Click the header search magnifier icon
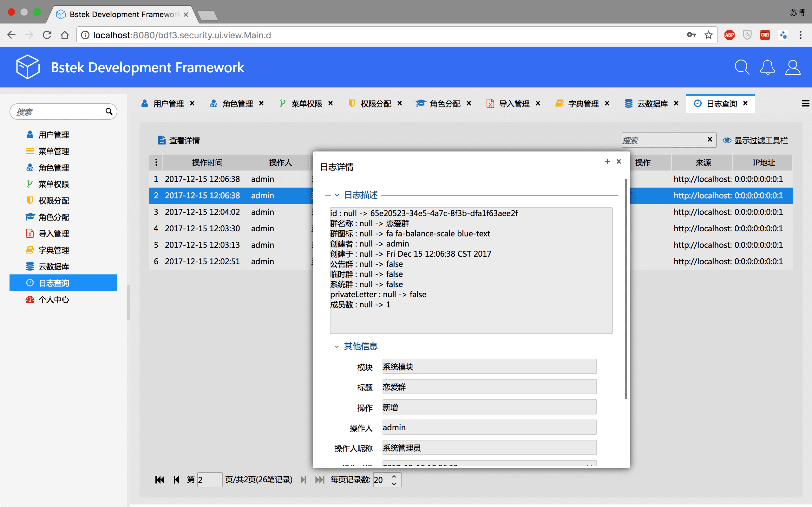Image resolution: width=812 pixels, height=507 pixels. pos(742,67)
